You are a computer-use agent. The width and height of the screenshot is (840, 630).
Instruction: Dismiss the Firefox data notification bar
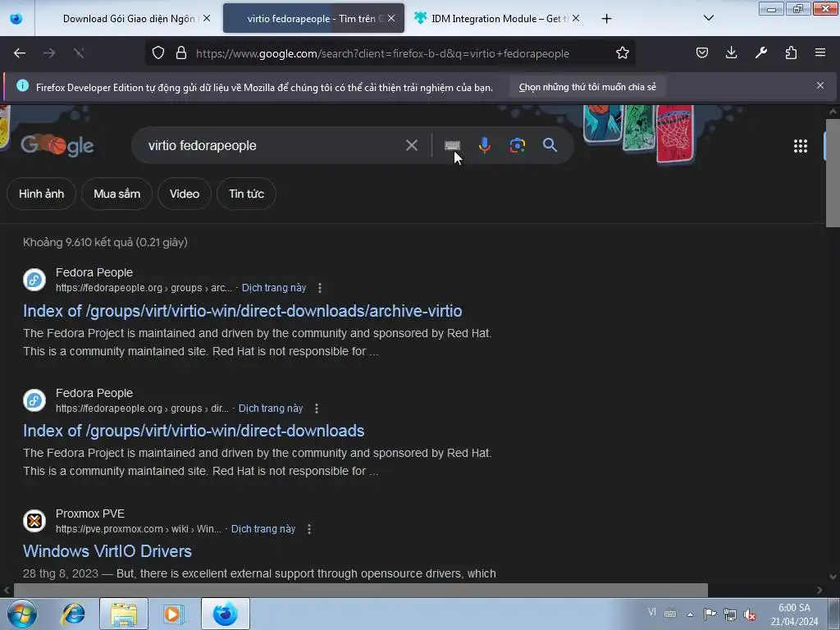820,85
